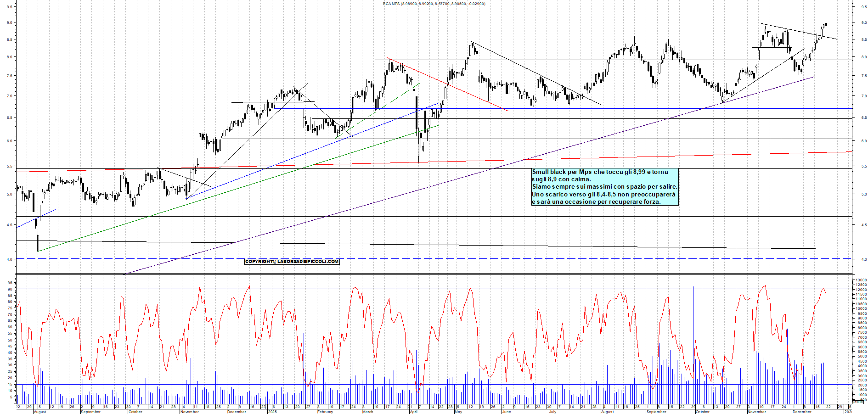
Task: Click the 13000 volume scale label
Action: (861, 280)
